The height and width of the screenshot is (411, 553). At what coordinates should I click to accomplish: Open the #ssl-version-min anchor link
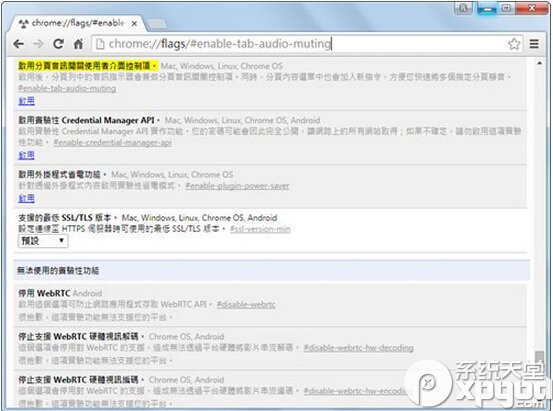[260, 229]
